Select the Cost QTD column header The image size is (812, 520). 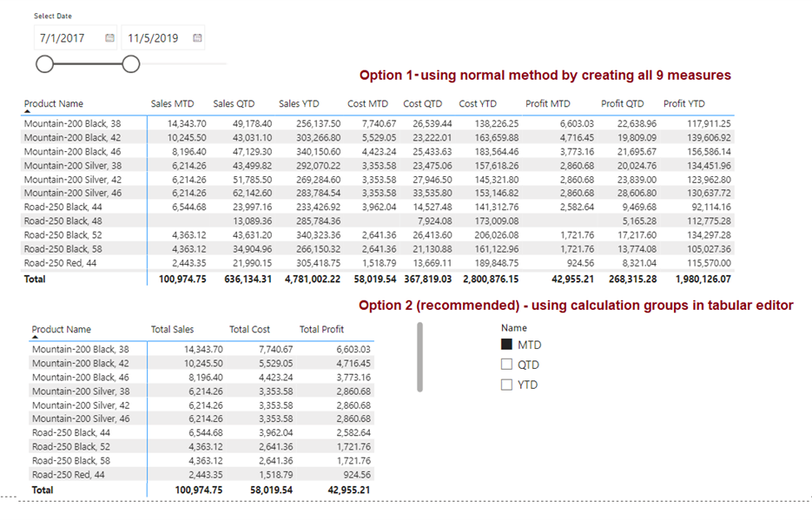[424, 104]
